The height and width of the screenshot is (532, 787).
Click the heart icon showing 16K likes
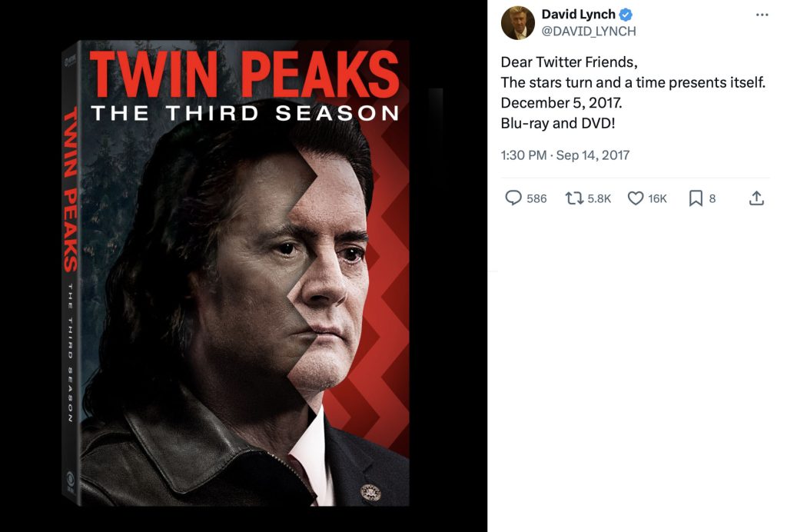point(635,198)
